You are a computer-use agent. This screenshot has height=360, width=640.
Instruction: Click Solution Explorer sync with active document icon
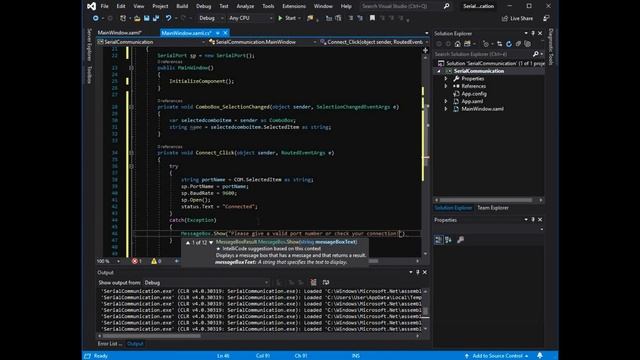(499, 44)
